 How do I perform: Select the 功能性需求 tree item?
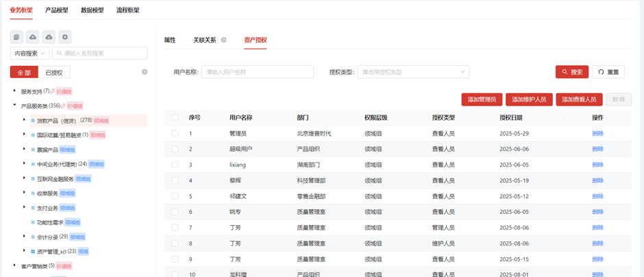50,222
